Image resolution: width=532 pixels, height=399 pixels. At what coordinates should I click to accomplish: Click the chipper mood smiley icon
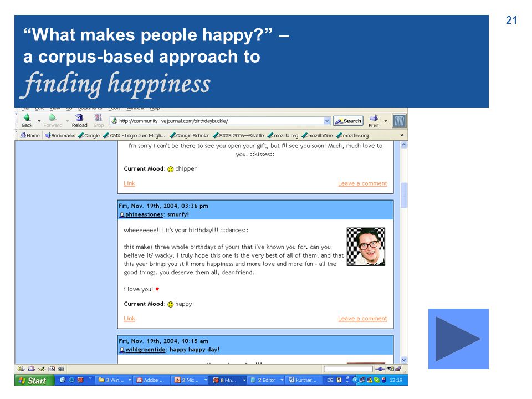click(171, 170)
